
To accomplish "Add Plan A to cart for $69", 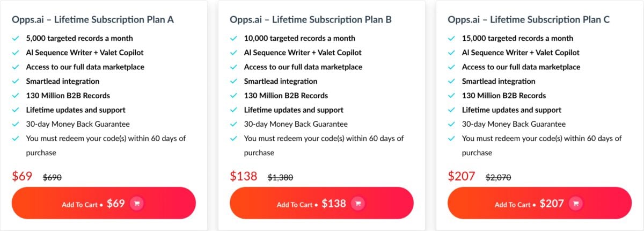I will [103, 203].
